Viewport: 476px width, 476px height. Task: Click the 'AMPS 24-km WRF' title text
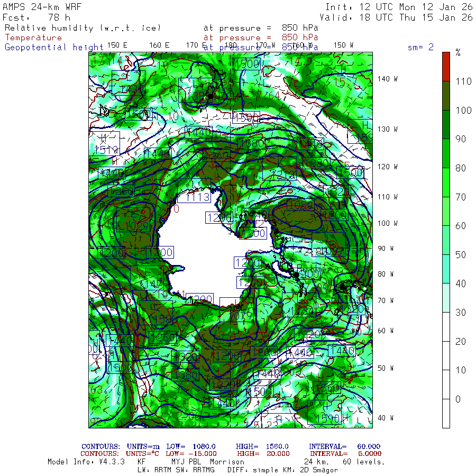point(42,7)
